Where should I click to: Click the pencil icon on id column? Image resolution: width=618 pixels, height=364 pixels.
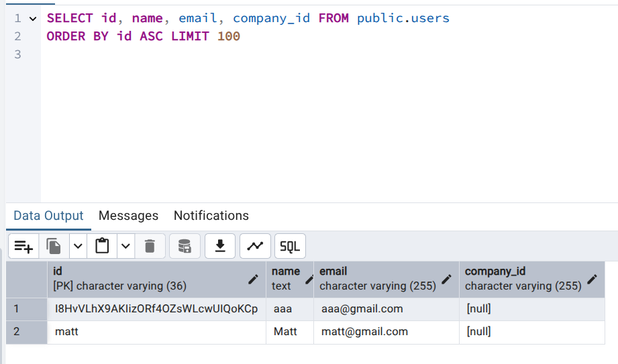click(253, 279)
